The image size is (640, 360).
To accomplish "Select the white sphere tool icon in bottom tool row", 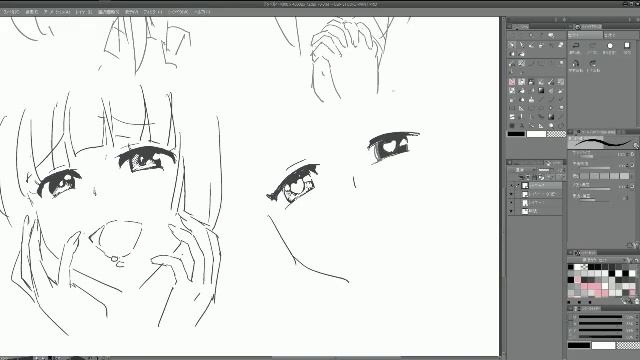I will (551, 126).
